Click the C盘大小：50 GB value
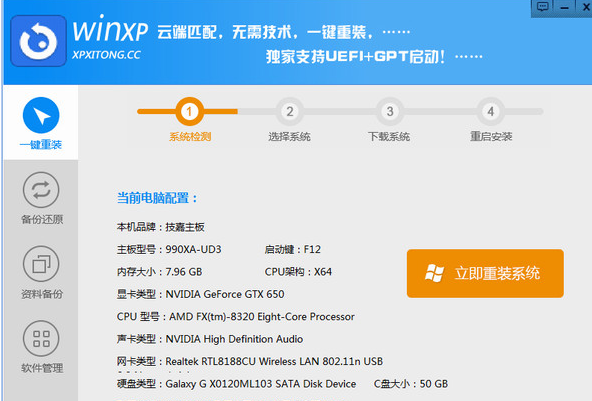The image size is (592, 401). (411, 384)
